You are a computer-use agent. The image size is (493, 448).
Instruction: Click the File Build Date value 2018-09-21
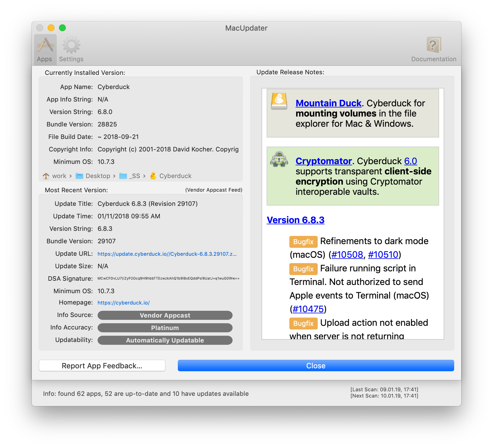[118, 137]
